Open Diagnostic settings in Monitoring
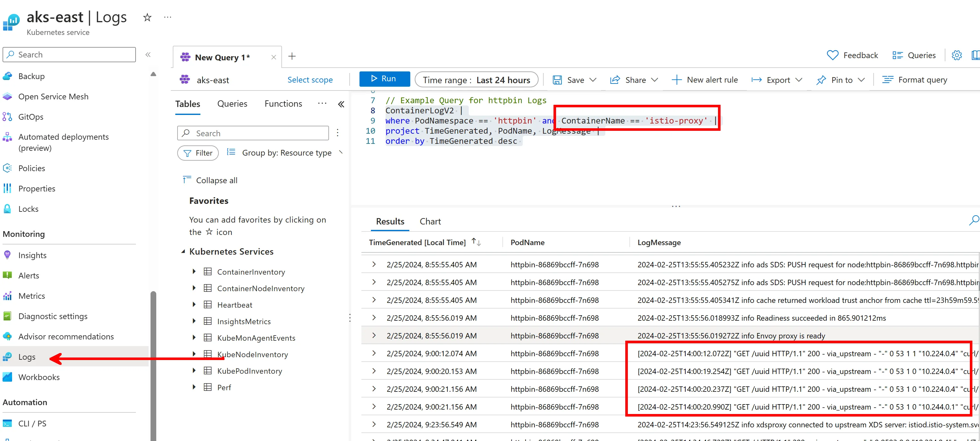The height and width of the screenshot is (441, 980). [x=52, y=316]
